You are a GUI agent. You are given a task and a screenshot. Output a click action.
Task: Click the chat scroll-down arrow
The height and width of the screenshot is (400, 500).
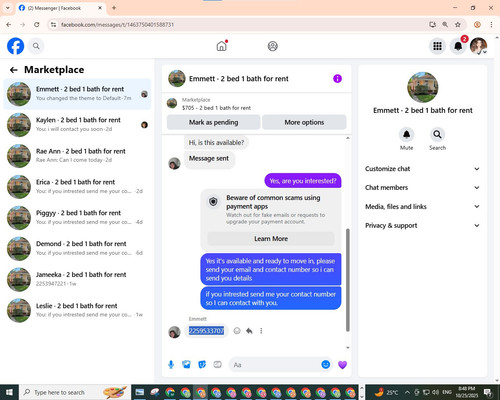click(x=348, y=347)
